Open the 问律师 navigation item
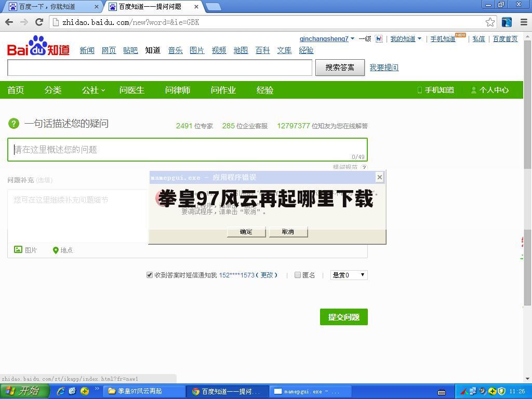 click(178, 90)
